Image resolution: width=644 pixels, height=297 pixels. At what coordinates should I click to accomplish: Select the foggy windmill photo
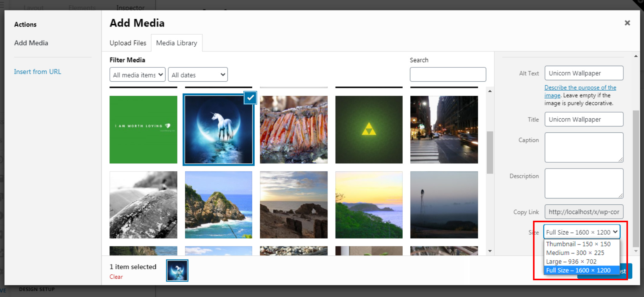coord(444,205)
